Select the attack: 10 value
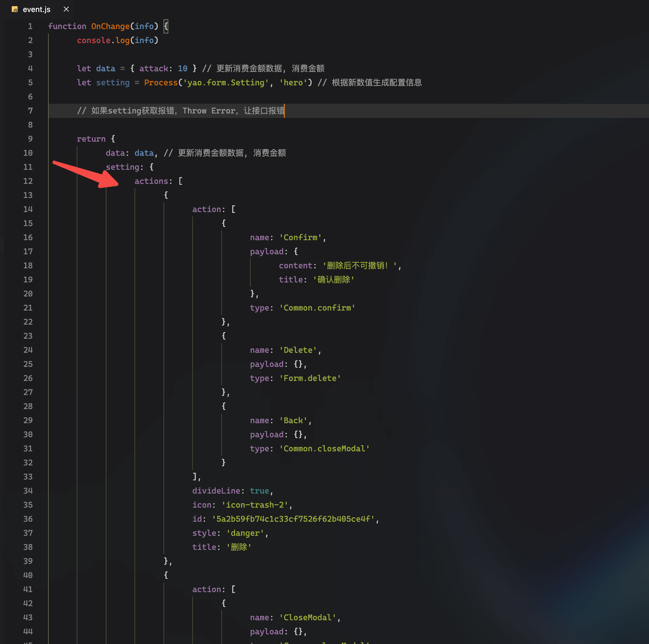649x644 pixels. (x=163, y=69)
